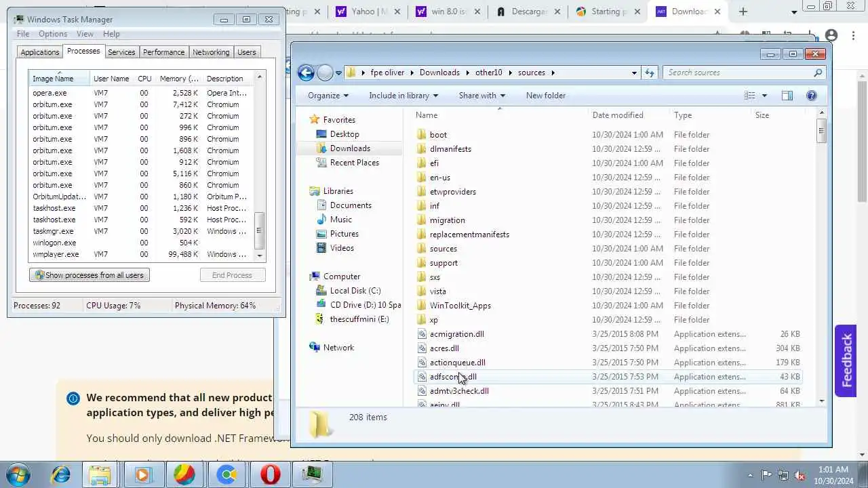Click the volume icon in the system tray
Image resolution: width=868 pixels, height=488 pixels.
point(800,476)
